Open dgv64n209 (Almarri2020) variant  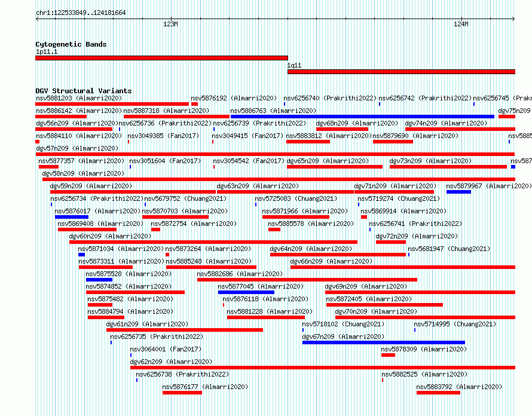click(311, 249)
